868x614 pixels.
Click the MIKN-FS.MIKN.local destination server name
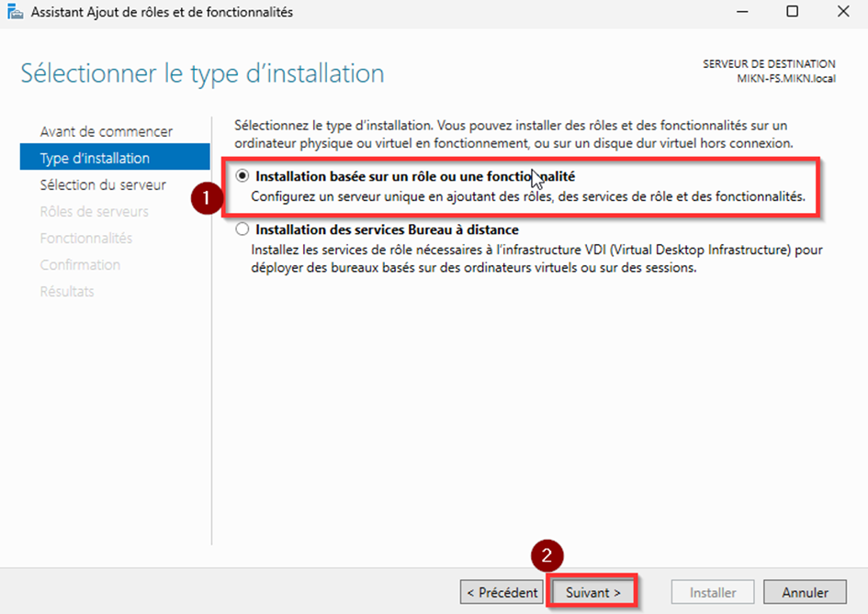click(x=785, y=78)
